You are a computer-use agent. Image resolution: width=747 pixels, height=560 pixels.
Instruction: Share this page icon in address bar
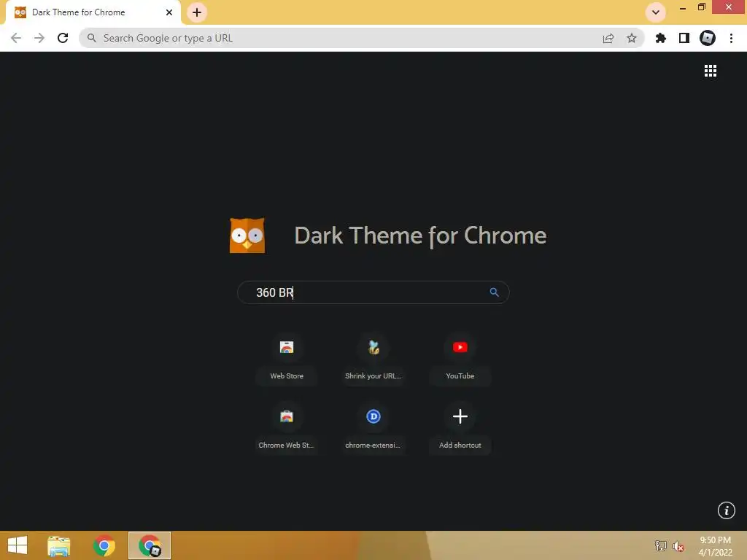click(608, 38)
